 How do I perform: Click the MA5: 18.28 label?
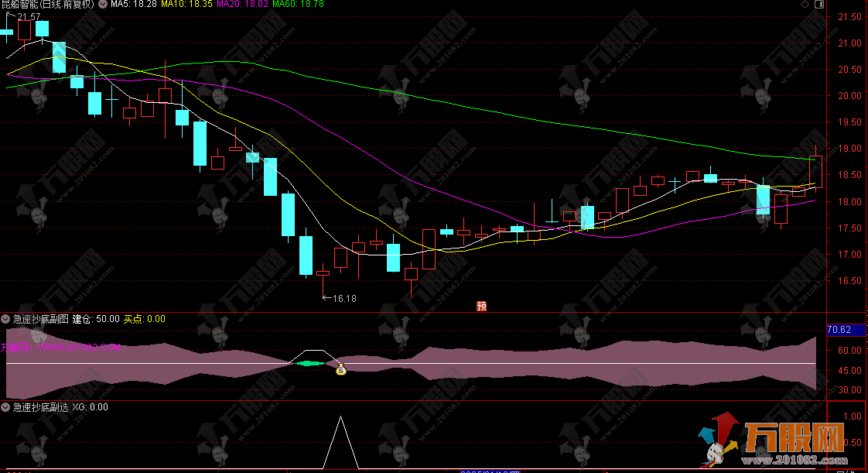133,5
